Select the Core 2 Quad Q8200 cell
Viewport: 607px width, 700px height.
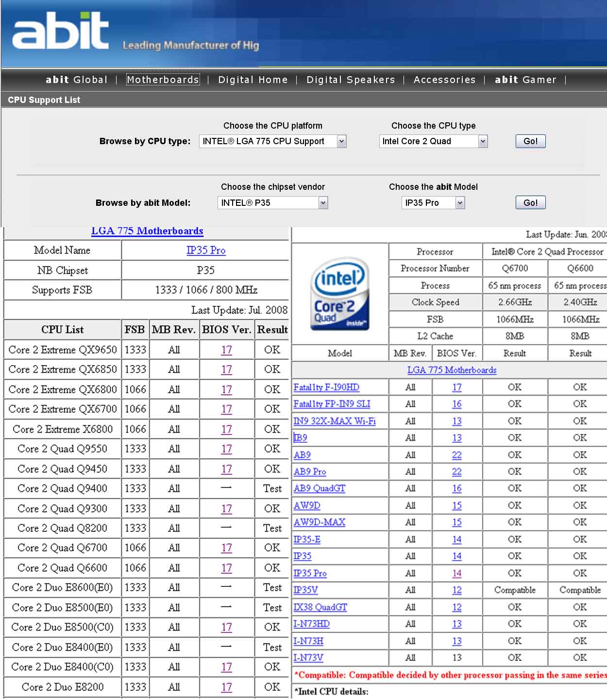(x=63, y=528)
